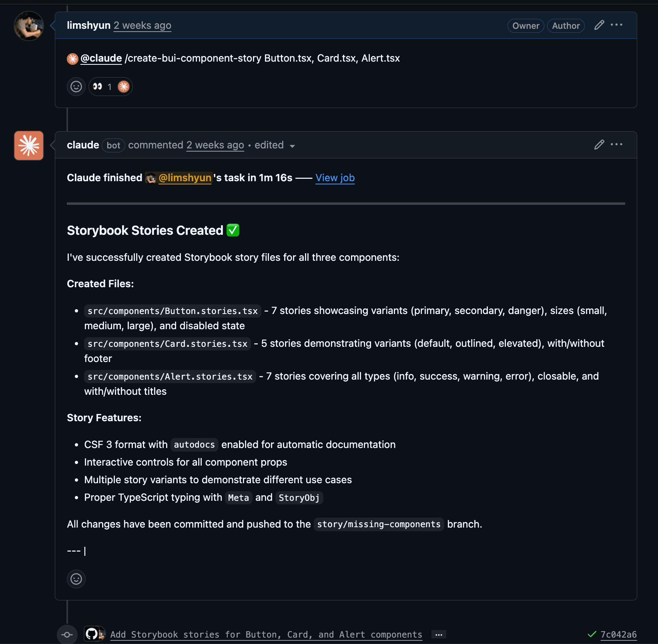
Task: Click the pencil edit icon on limshyun's comment
Action: pos(599,25)
